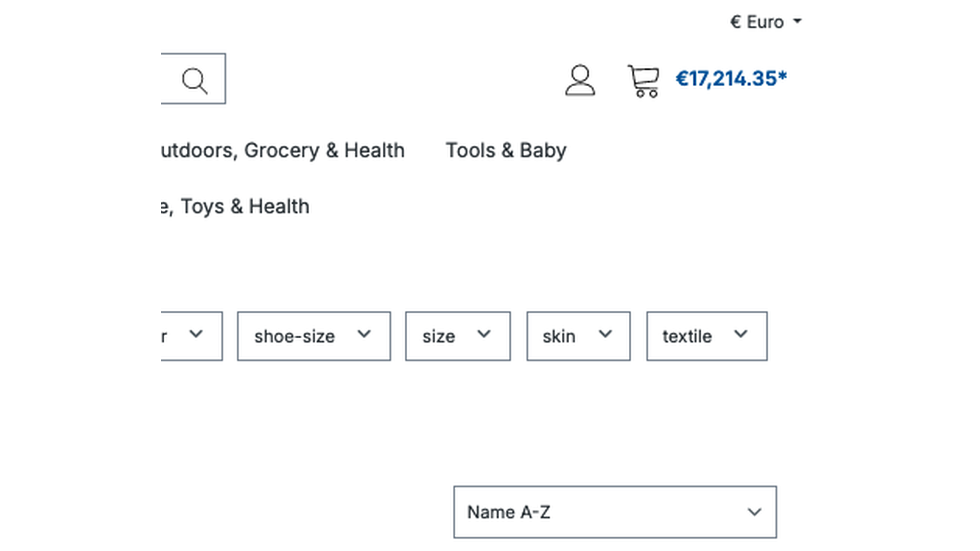This screenshot has height=551, width=980.
Task: Toggle the size filter selection
Action: [x=457, y=336]
